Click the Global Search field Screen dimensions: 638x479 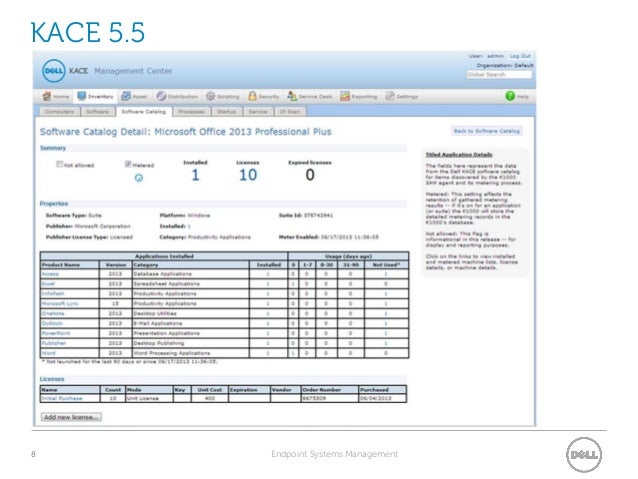click(x=499, y=75)
